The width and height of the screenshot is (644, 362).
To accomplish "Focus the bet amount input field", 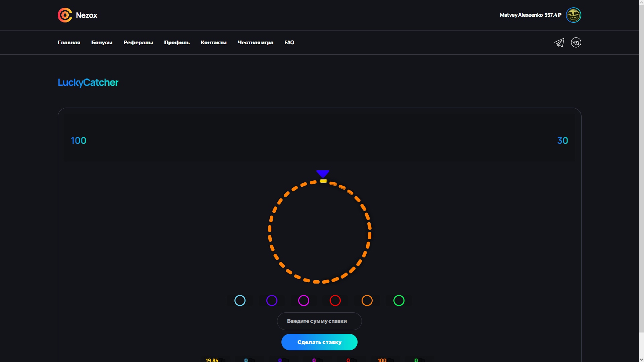I will coord(319,321).
